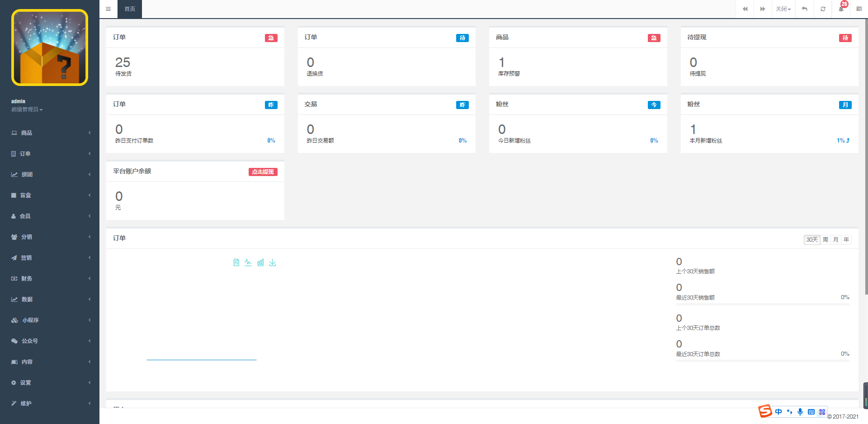868x424 pixels.
Task: Select the 周 range for the order chart
Action: pos(826,240)
